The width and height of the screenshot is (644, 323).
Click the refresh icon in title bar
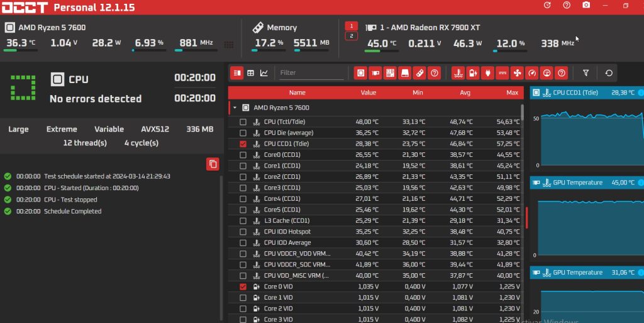tap(547, 5)
